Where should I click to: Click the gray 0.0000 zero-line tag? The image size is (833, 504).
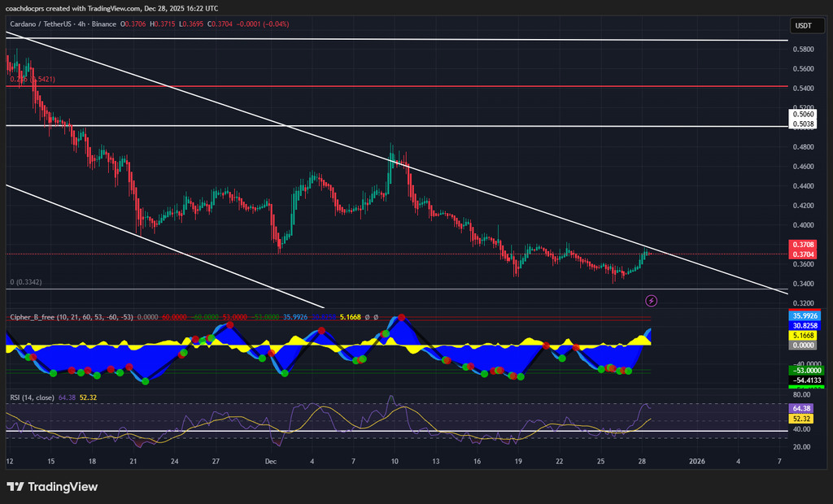(x=803, y=345)
